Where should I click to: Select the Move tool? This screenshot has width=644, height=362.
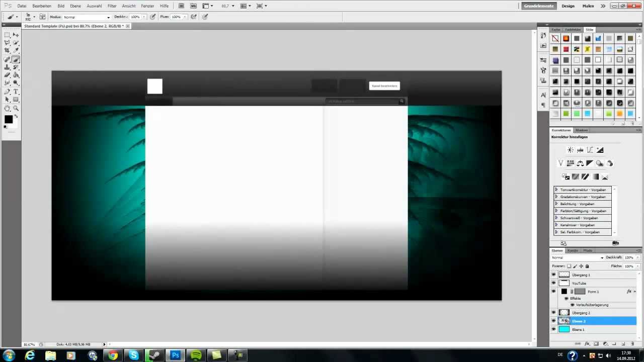pyautogui.click(x=16, y=35)
